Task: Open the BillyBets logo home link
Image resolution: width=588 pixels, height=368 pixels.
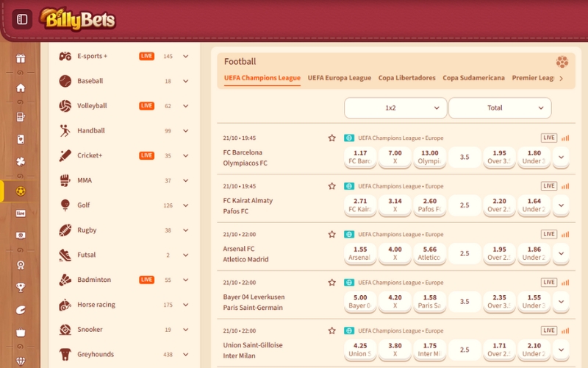Action: click(x=78, y=19)
